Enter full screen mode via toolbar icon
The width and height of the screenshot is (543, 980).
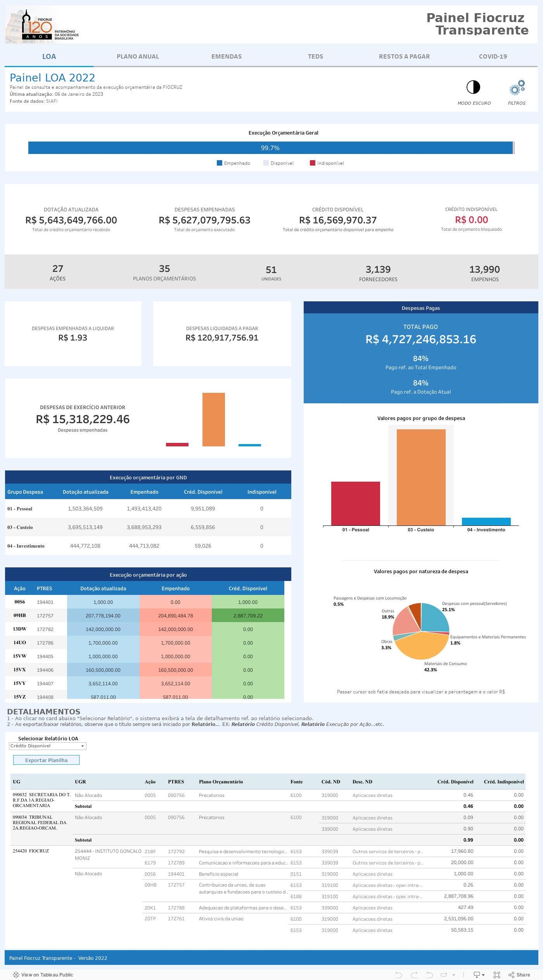(x=497, y=975)
